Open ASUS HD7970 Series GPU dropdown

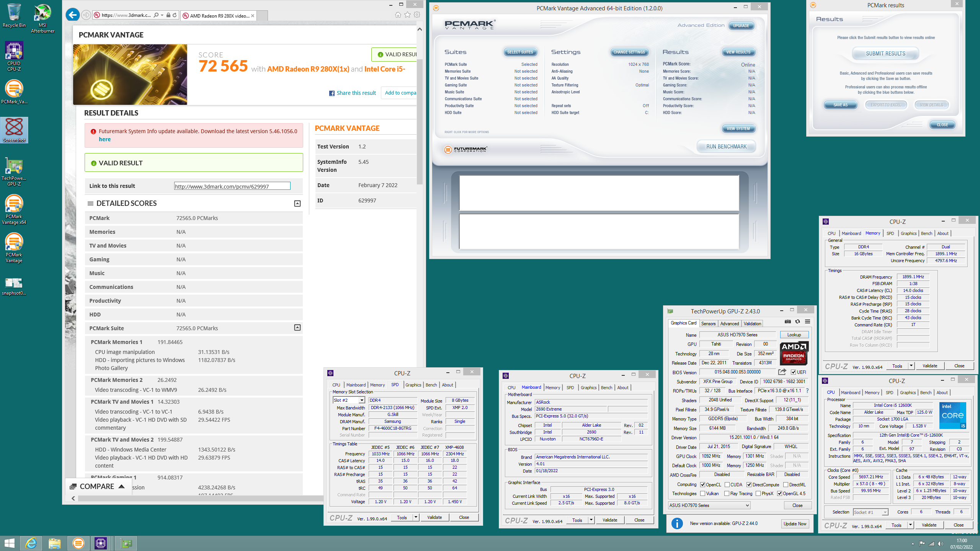(709, 505)
